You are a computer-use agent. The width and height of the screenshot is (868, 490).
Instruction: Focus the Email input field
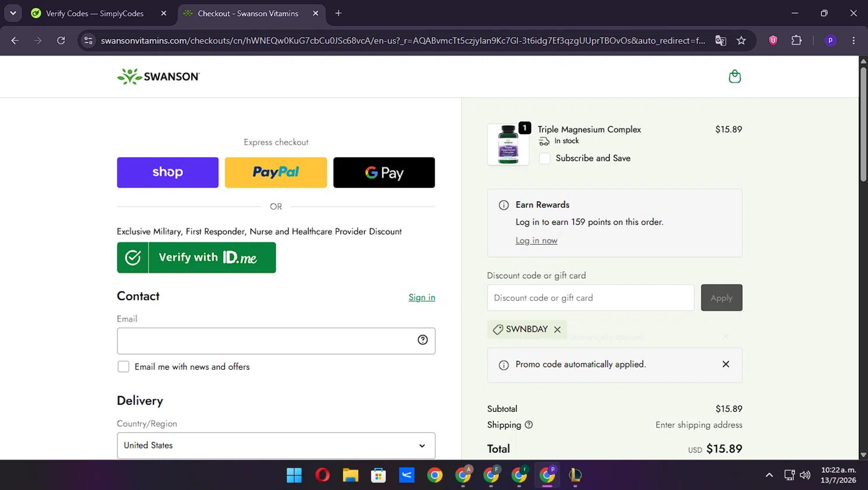point(276,341)
